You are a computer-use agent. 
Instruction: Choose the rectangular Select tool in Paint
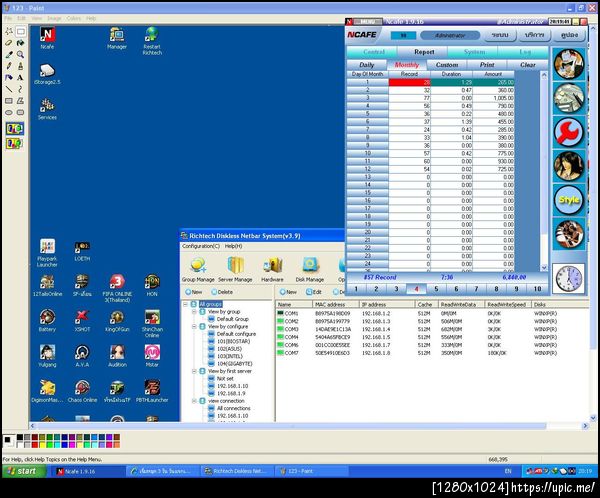21,31
